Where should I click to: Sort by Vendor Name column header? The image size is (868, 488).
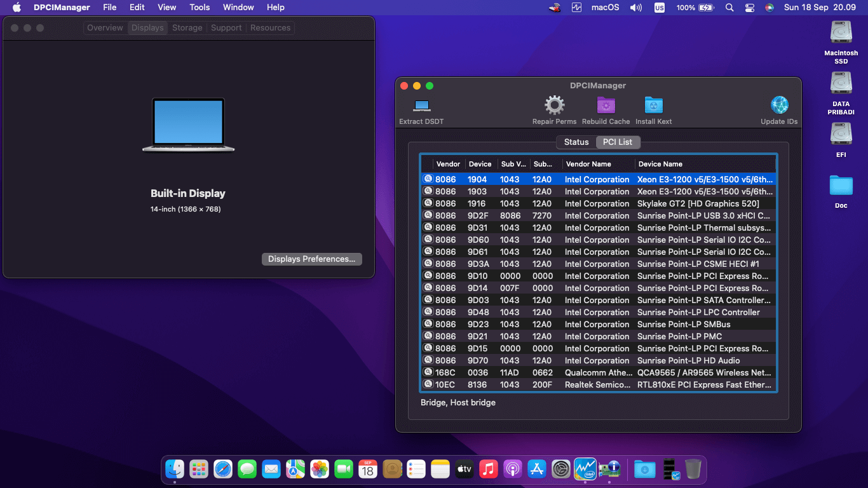tap(599, 164)
